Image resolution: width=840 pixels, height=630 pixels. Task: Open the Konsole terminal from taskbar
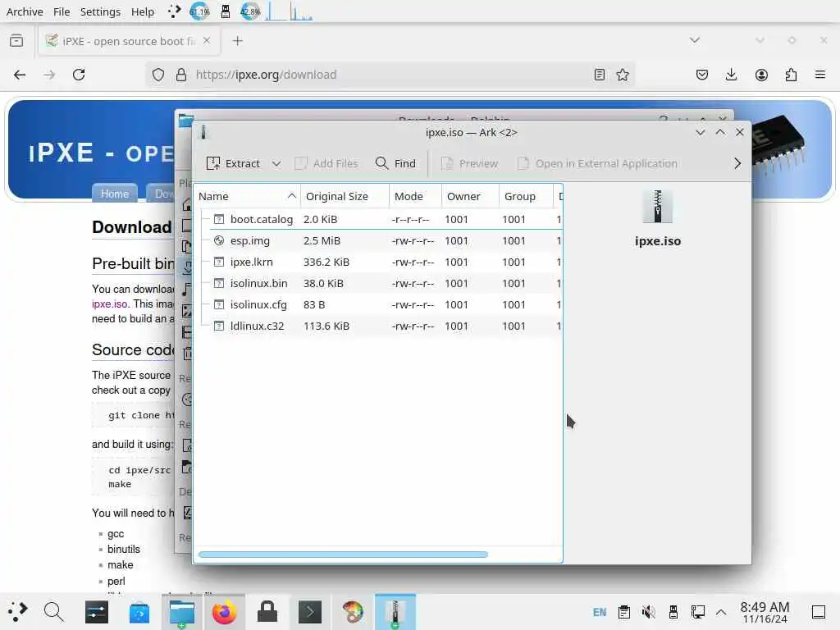tap(309, 612)
